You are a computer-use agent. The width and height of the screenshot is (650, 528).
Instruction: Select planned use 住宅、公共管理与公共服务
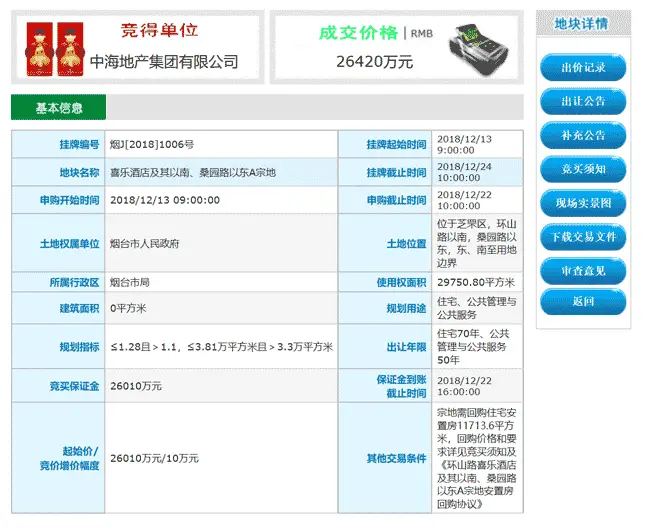(477, 308)
